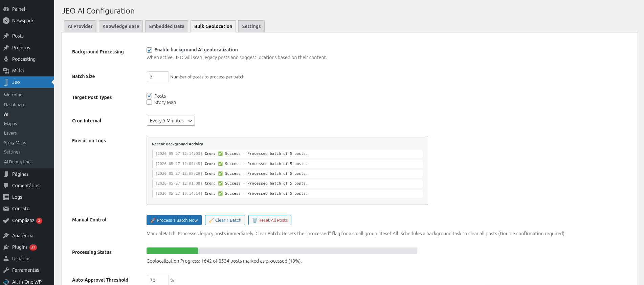Viewport: 644px width, 285px height.
Task: Click the Painel dashboard icon
Action: pyautogui.click(x=6, y=9)
